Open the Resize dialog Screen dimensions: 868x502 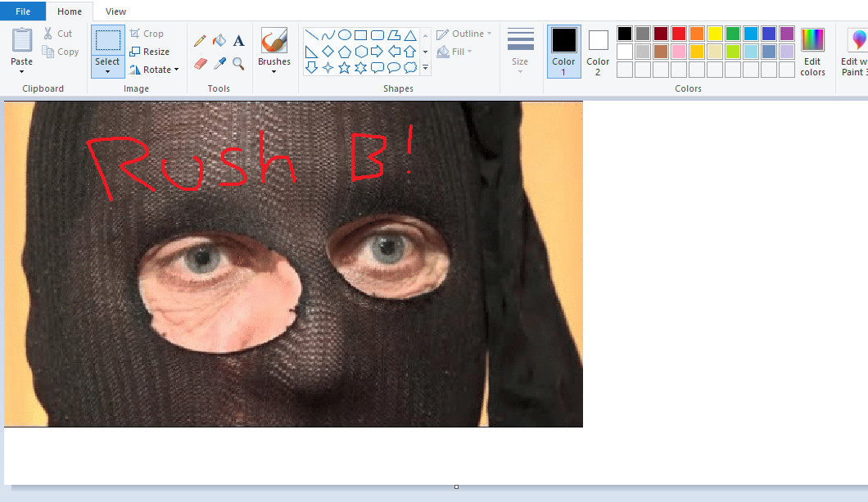tap(150, 52)
